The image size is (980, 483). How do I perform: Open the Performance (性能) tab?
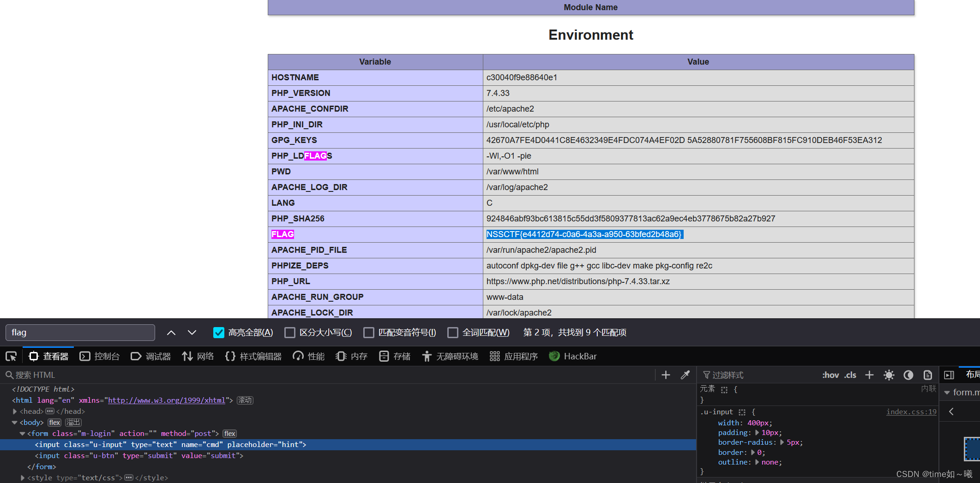click(x=308, y=356)
